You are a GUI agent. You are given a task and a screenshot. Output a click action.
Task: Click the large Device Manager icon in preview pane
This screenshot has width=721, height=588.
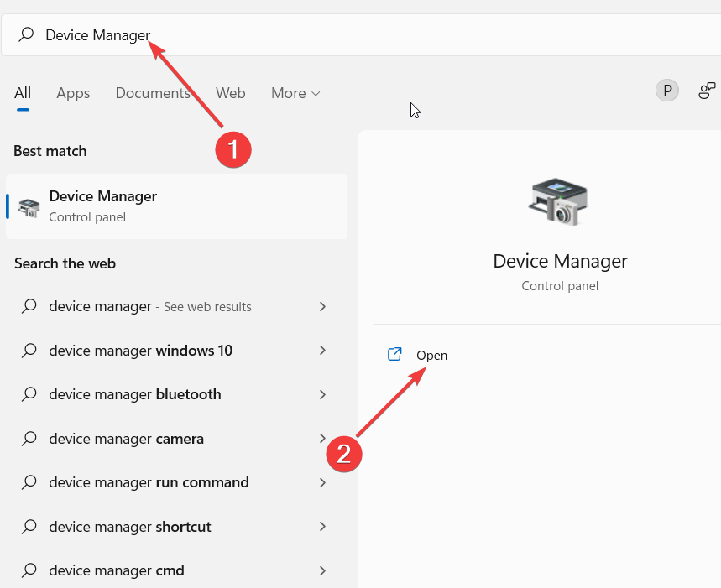[558, 201]
